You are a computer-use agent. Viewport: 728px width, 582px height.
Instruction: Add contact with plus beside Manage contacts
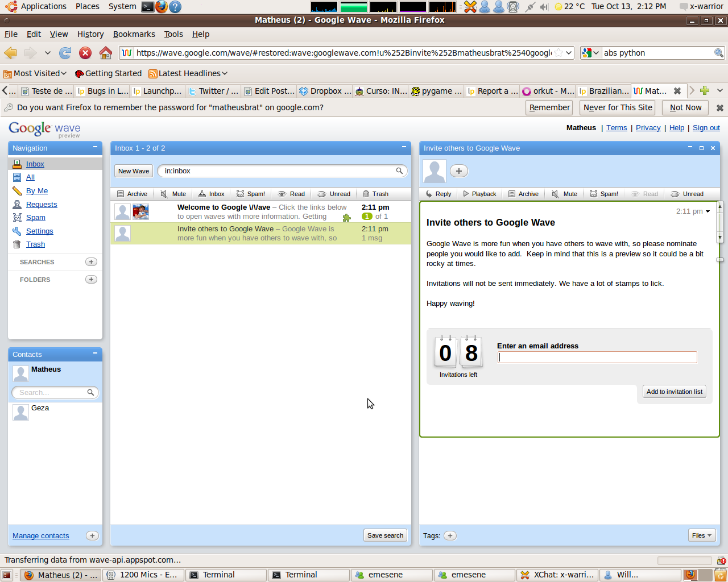(x=92, y=535)
